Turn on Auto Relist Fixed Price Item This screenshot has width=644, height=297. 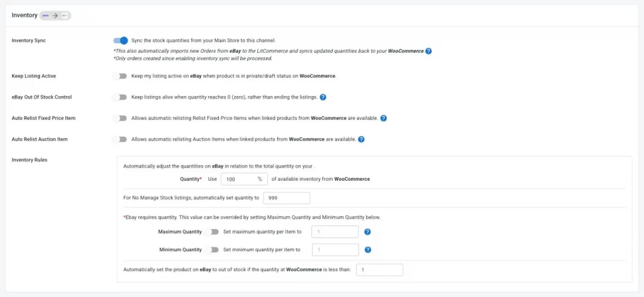click(121, 118)
